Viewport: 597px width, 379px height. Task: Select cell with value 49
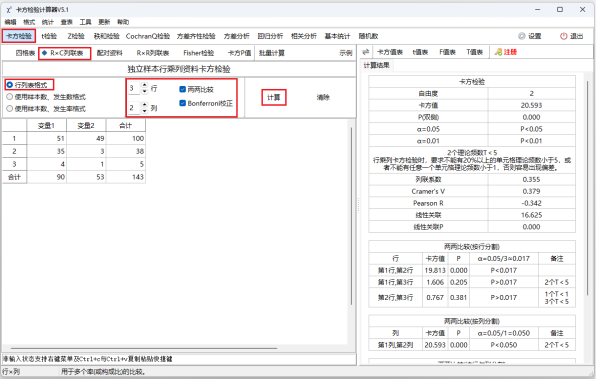pyautogui.click(x=86, y=138)
